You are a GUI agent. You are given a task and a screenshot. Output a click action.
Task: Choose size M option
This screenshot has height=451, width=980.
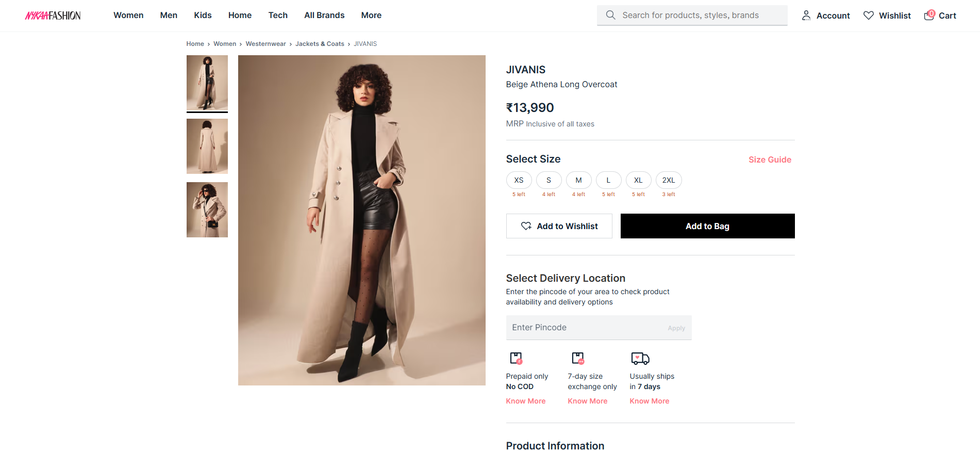point(578,180)
